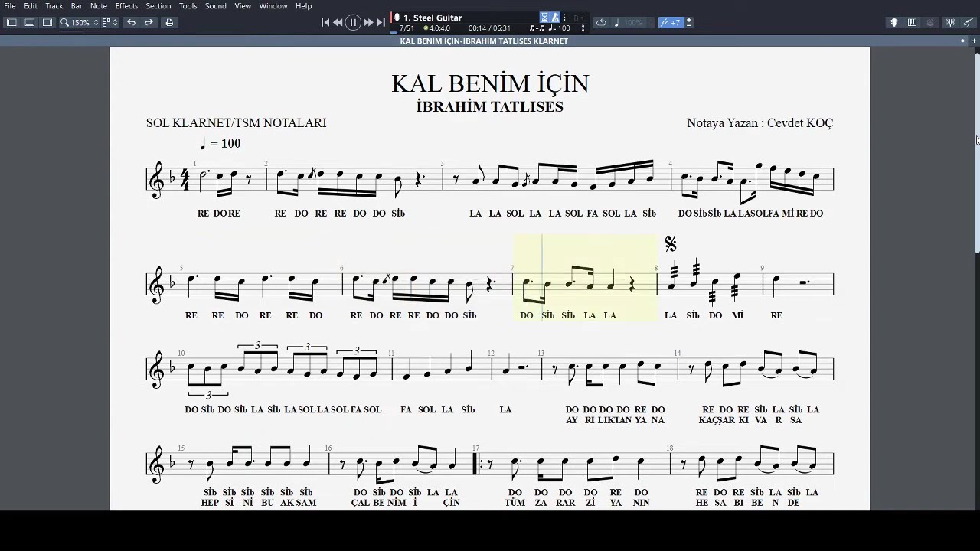980x551 pixels.
Task: Click the bar position 7/51 indicator
Action: click(x=407, y=28)
